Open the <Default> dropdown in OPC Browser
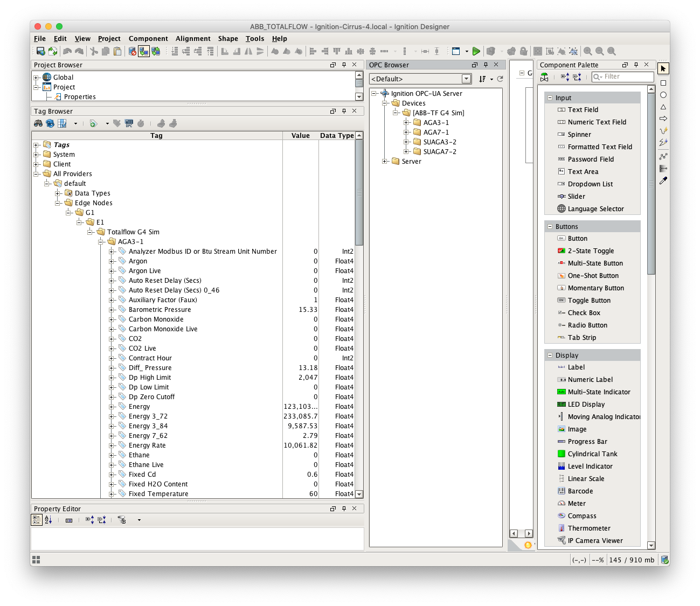 coord(467,79)
